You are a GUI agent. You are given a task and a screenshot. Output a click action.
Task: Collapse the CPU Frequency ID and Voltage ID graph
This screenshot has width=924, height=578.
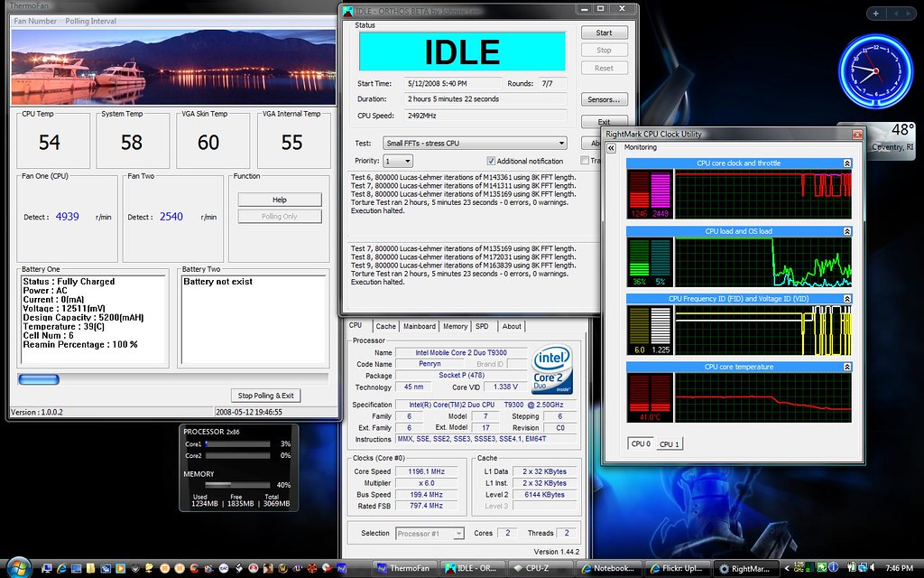coord(846,298)
